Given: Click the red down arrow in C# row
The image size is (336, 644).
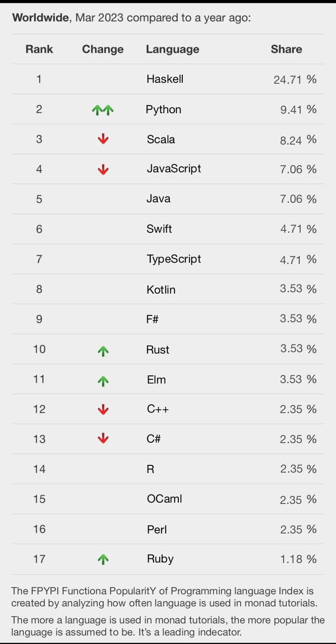Looking at the screenshot, I should click(103, 439).
